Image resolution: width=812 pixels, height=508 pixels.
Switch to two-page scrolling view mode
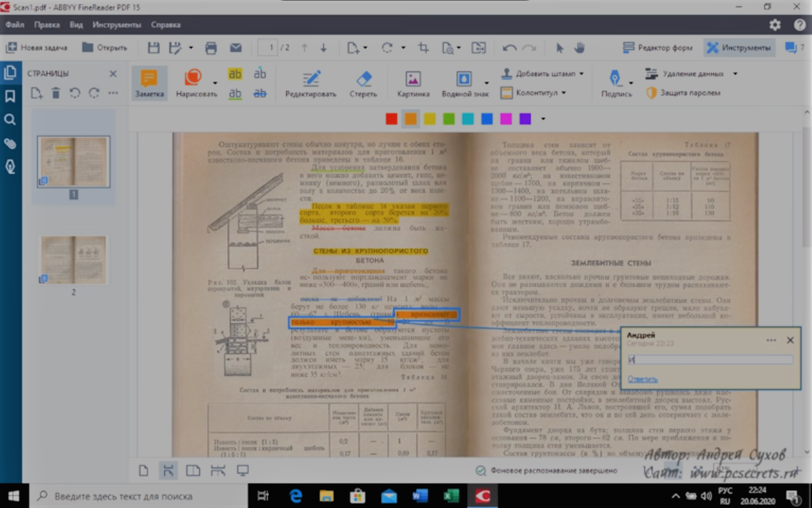click(218, 470)
